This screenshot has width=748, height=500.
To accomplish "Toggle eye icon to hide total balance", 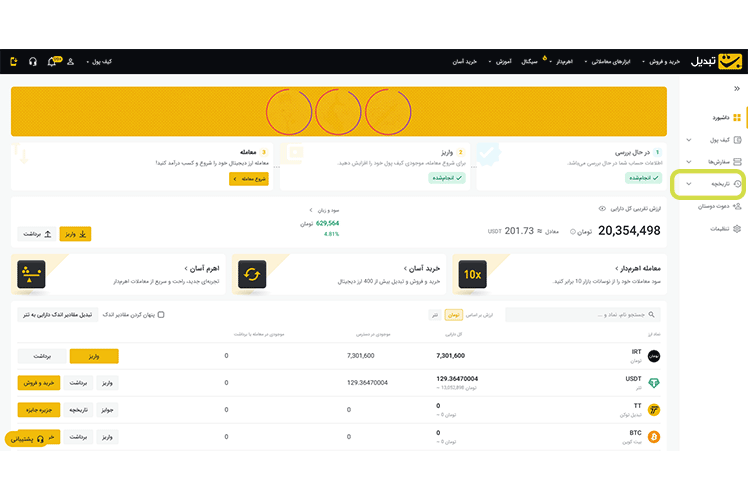I will [602, 209].
